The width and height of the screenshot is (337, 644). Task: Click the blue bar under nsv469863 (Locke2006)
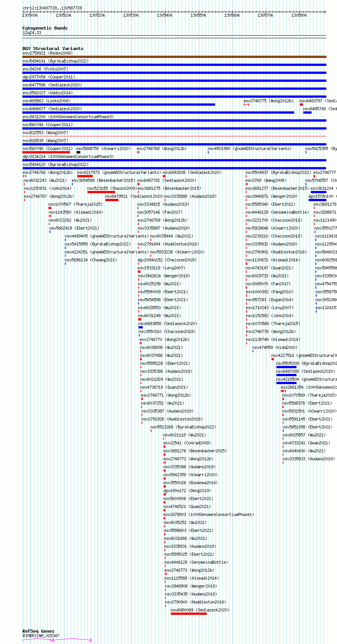pyautogui.click(x=119, y=105)
